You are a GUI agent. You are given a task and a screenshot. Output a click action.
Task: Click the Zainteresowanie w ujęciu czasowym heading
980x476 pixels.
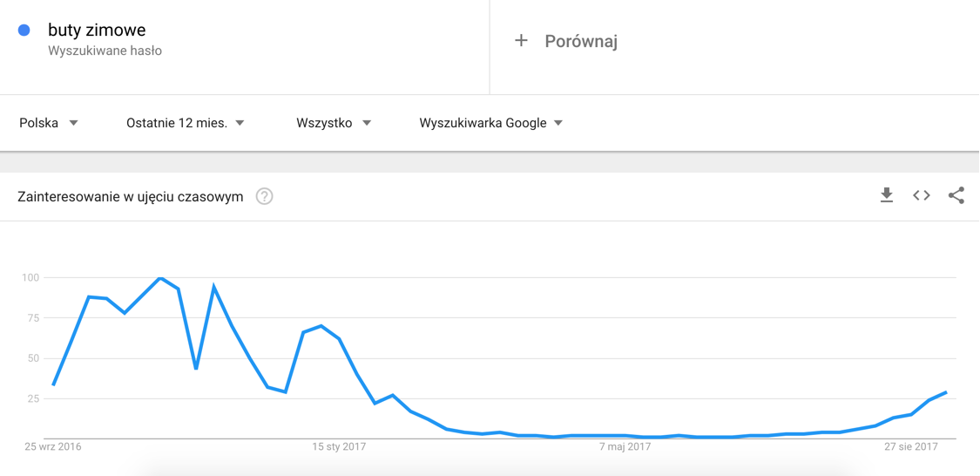coord(130,197)
